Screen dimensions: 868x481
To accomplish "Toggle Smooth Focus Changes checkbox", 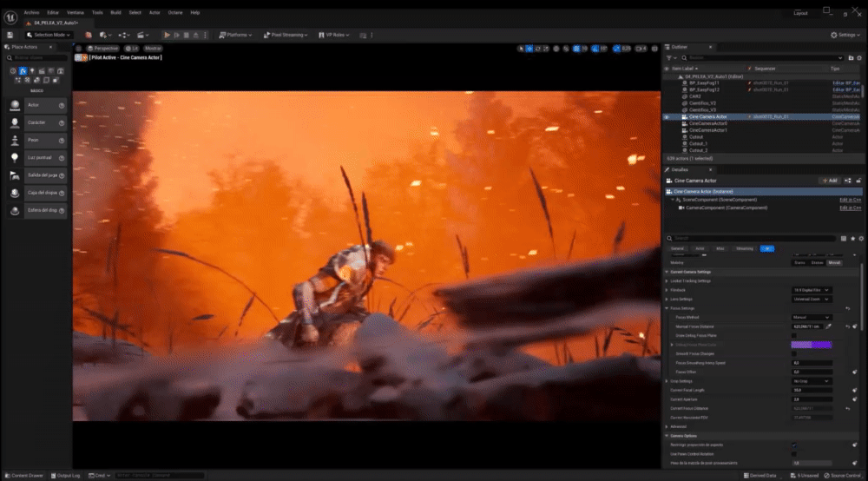I will [x=794, y=353].
